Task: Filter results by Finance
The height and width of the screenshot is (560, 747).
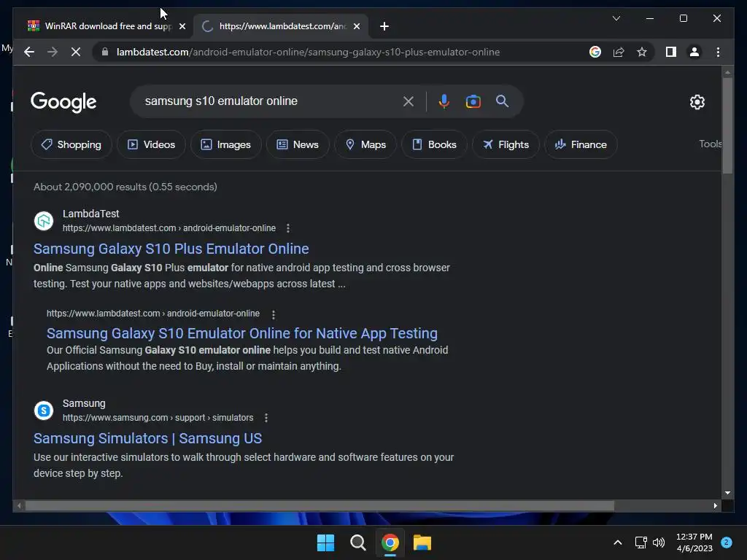Action: point(581,144)
